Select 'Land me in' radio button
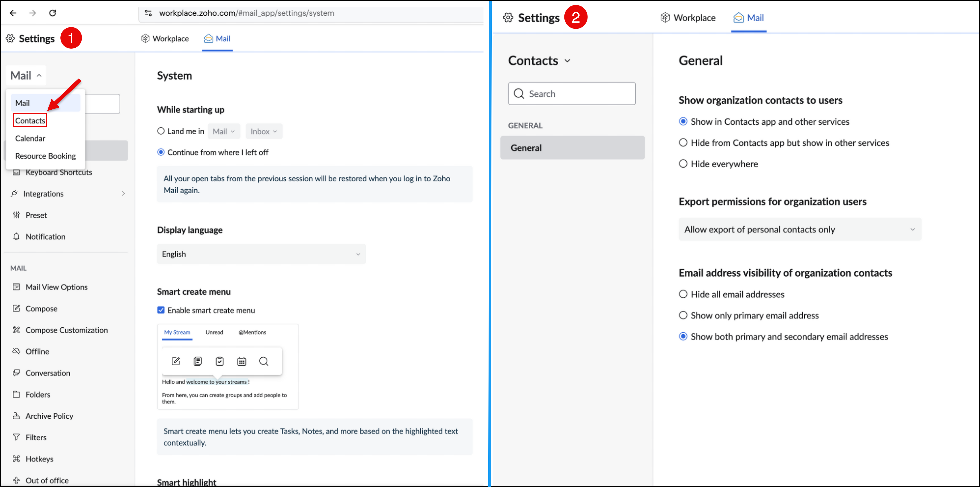980x487 pixels. (x=161, y=131)
